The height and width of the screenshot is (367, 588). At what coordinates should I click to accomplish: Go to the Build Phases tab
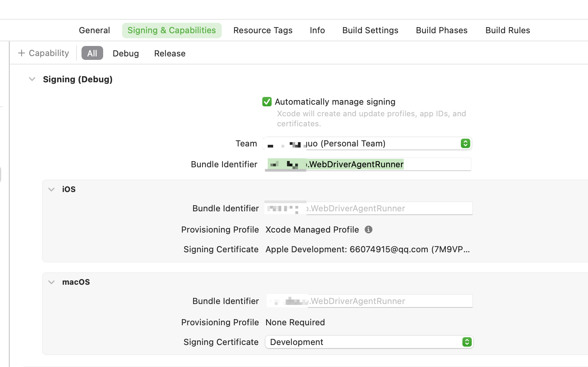(442, 30)
